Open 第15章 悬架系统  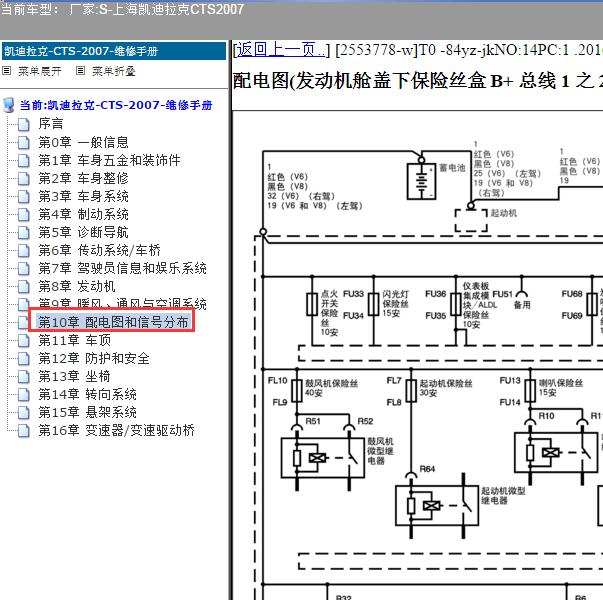coord(87,412)
